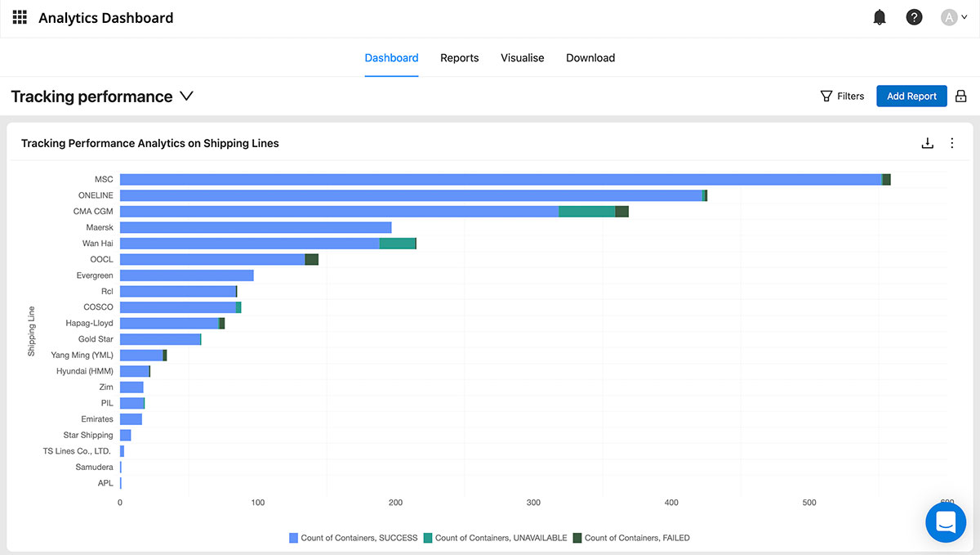Screen dimensions: 980x555
Task: Click the lock icon beside Add Report
Action: 960,96
